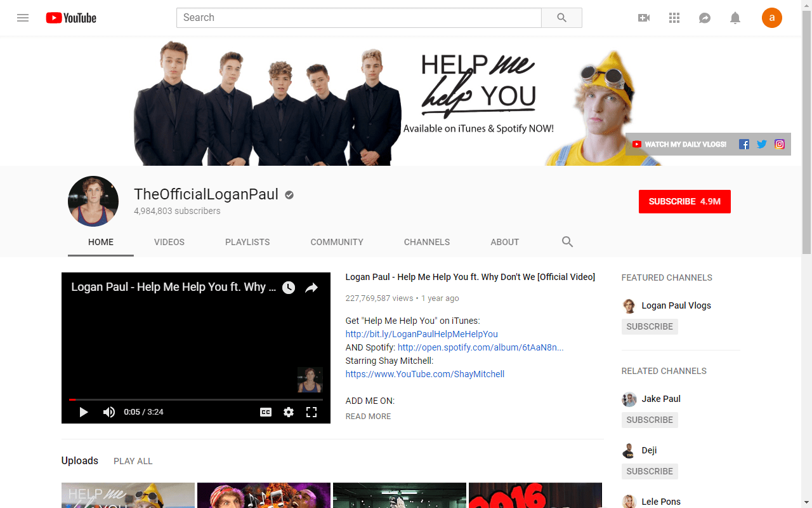The height and width of the screenshot is (508, 812).
Task: Switch to the PLAYLISTS tab
Action: (x=247, y=242)
